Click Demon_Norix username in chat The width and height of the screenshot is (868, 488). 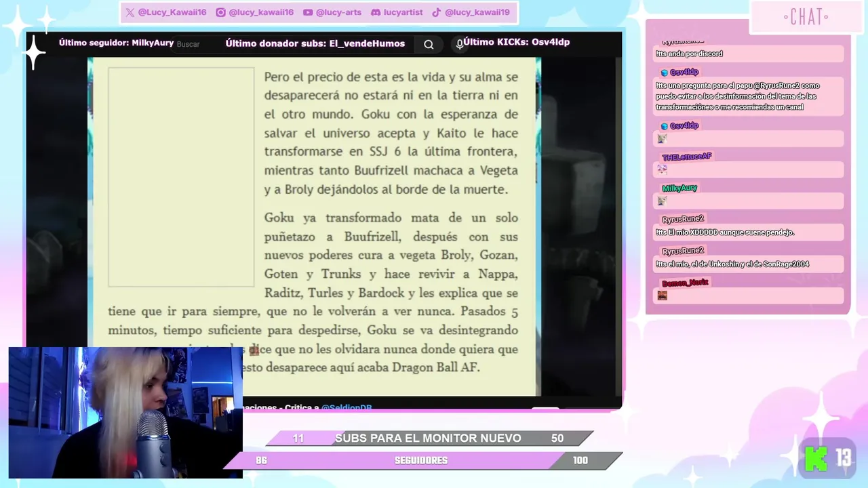[685, 283]
